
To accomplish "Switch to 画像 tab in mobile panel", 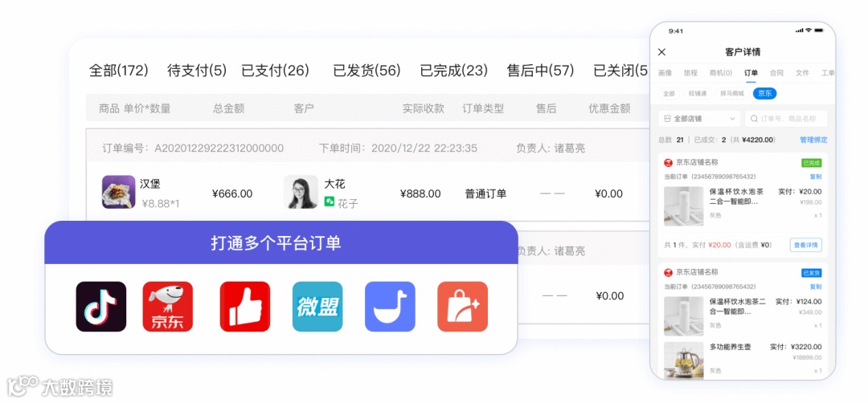I will (665, 73).
